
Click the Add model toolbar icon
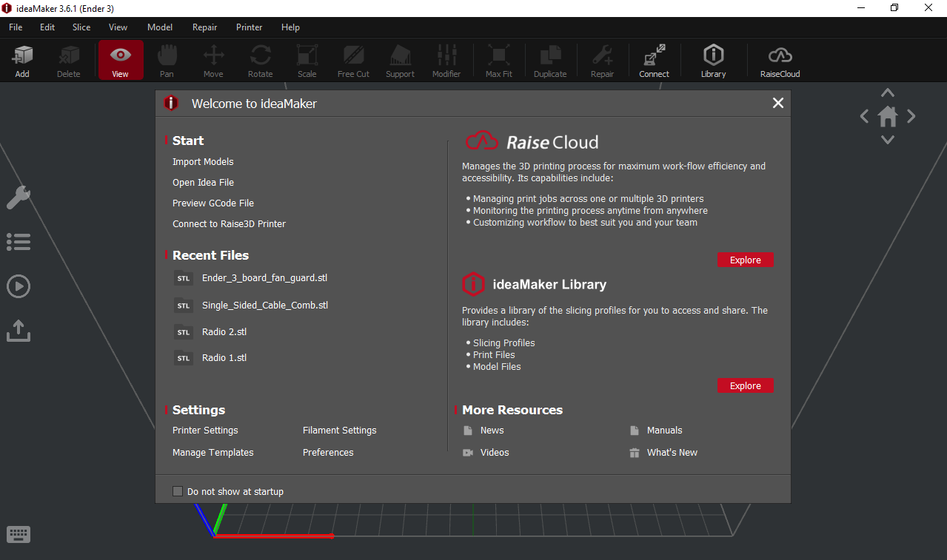[22, 61]
